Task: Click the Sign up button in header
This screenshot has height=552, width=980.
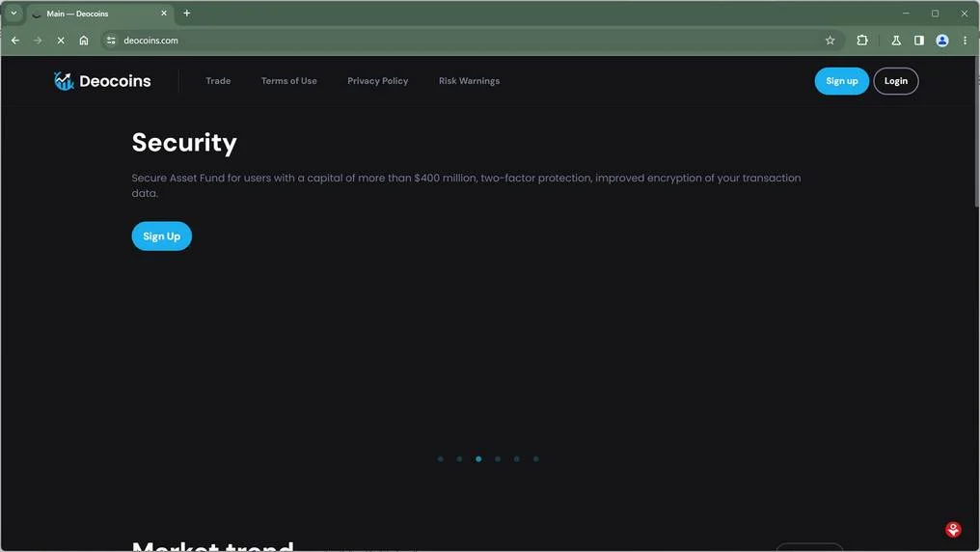Action: (x=841, y=81)
